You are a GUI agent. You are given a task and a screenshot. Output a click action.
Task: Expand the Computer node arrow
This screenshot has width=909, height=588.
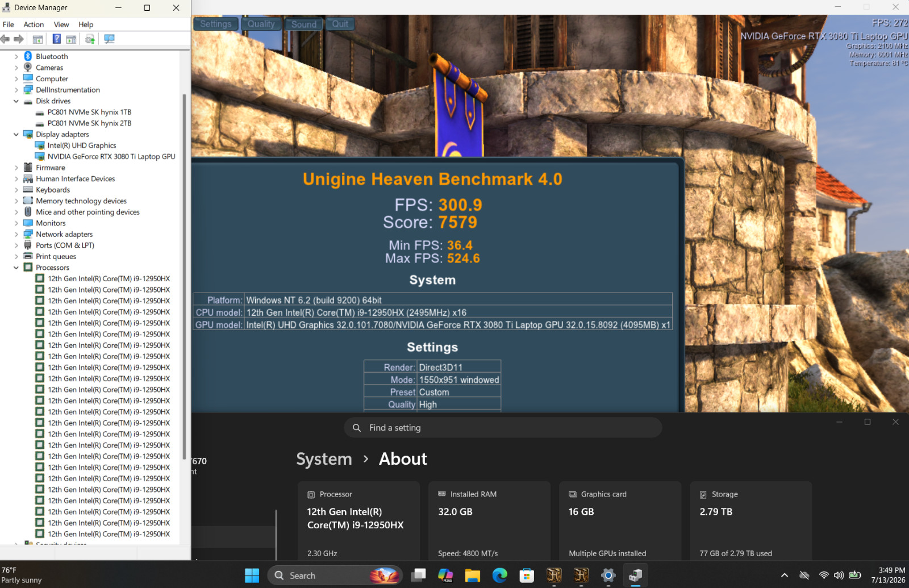[16, 79]
